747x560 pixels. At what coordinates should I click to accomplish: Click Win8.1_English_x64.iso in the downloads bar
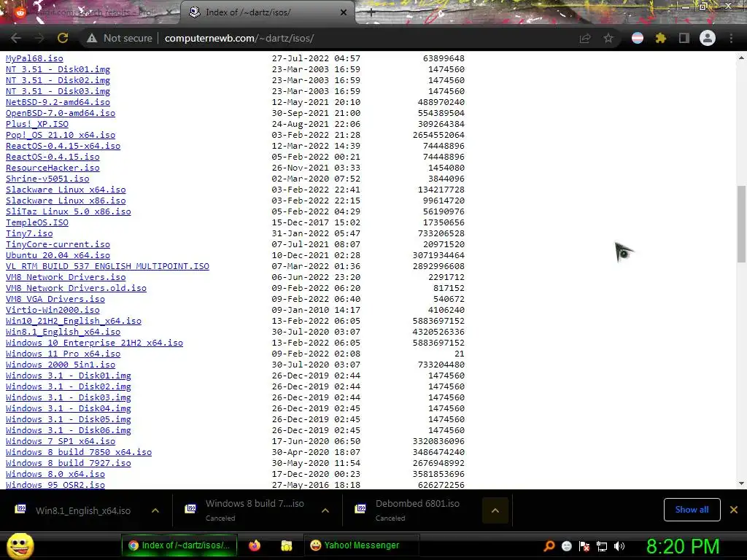83,510
